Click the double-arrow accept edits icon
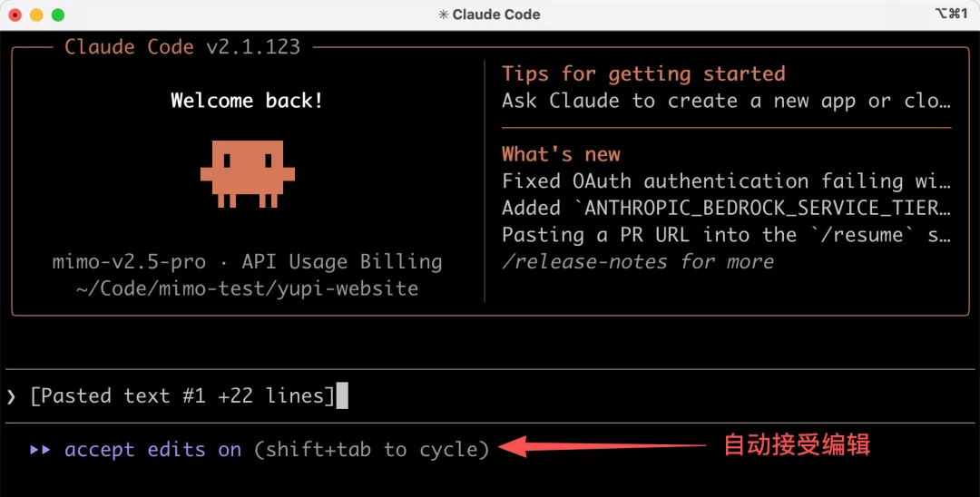The image size is (980, 497). pos(40,450)
